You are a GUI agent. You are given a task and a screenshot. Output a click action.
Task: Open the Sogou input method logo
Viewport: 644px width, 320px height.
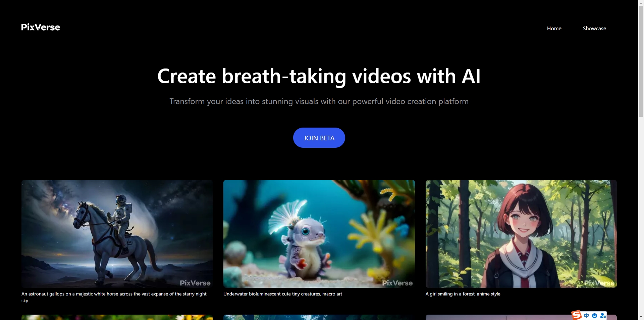pyautogui.click(x=576, y=315)
